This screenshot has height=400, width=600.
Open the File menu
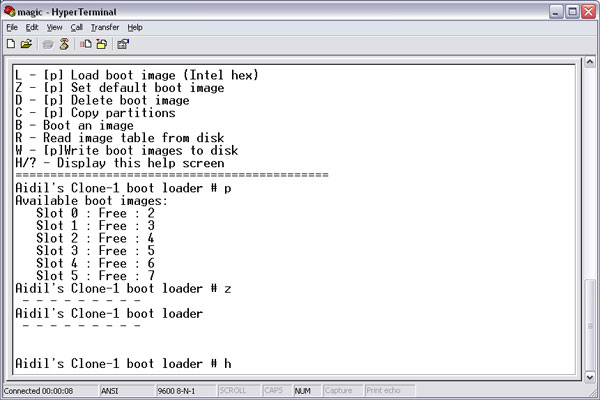click(12, 27)
